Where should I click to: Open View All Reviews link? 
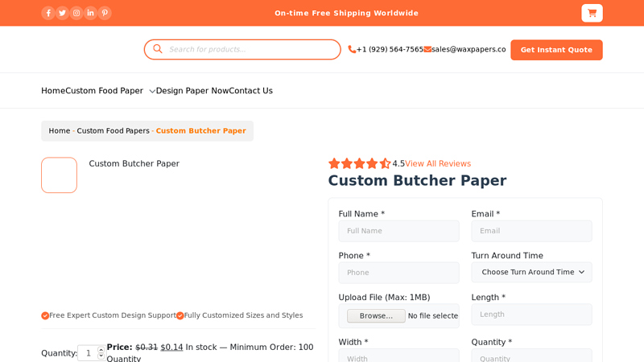coord(438,164)
